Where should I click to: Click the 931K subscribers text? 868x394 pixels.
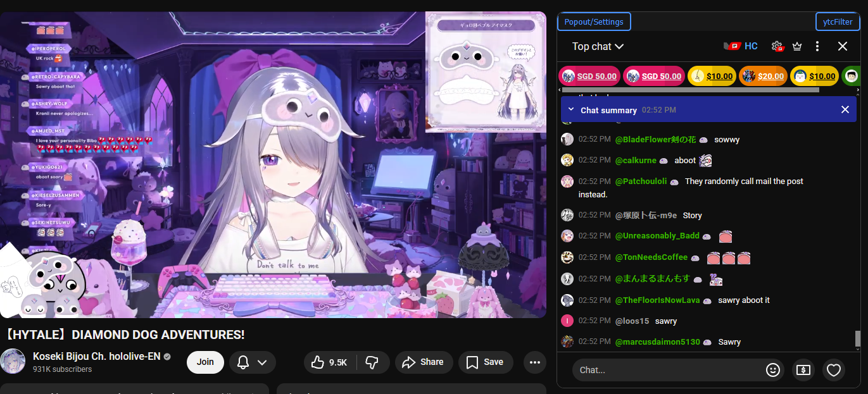[x=62, y=369]
